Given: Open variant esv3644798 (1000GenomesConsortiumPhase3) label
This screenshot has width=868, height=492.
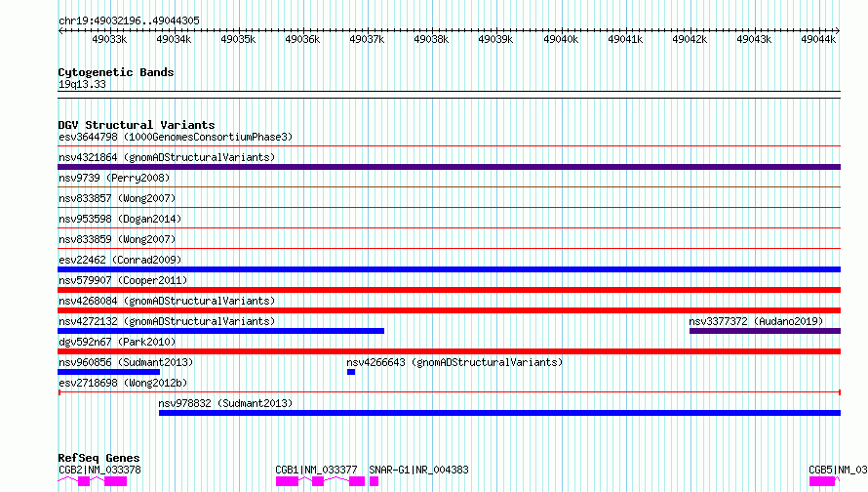Looking at the screenshot, I should 176,137.
